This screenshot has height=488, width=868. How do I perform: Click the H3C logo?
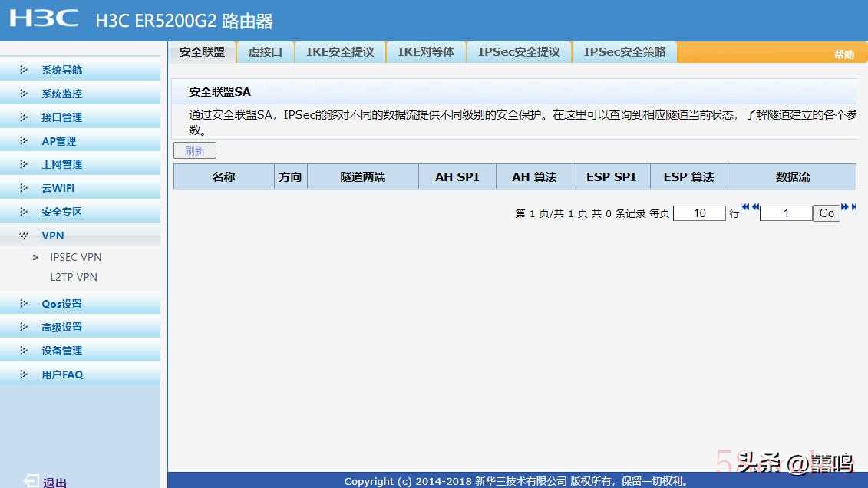(44, 18)
